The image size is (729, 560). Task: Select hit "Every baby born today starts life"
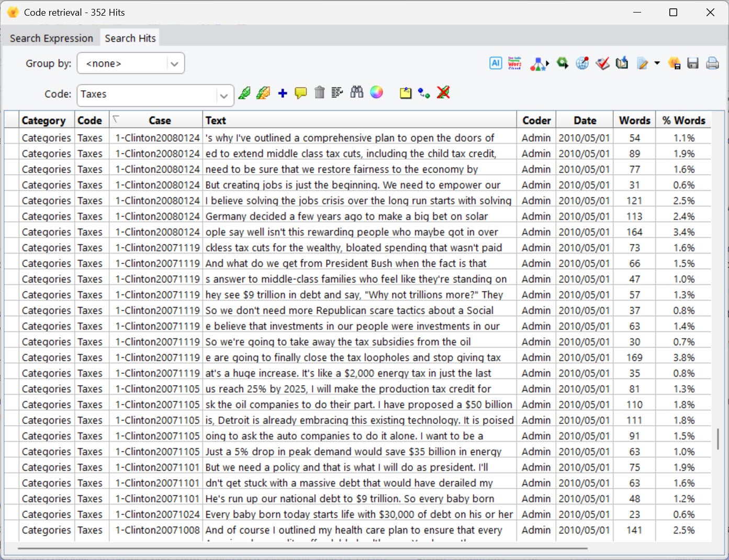coord(359,514)
